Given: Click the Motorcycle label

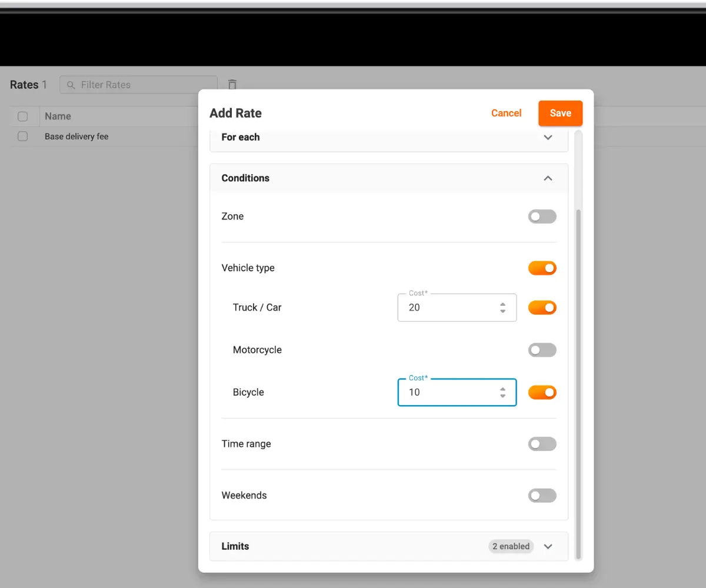Looking at the screenshot, I should coord(257,350).
